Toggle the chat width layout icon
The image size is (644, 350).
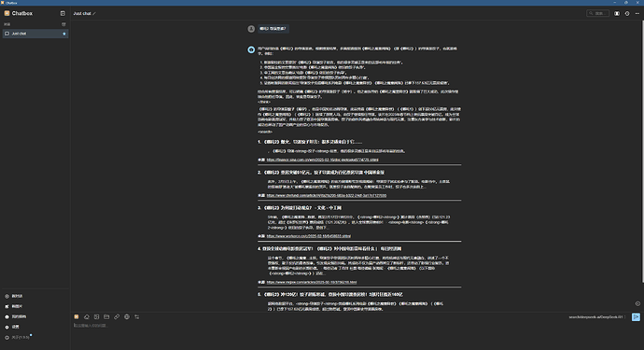617,14
